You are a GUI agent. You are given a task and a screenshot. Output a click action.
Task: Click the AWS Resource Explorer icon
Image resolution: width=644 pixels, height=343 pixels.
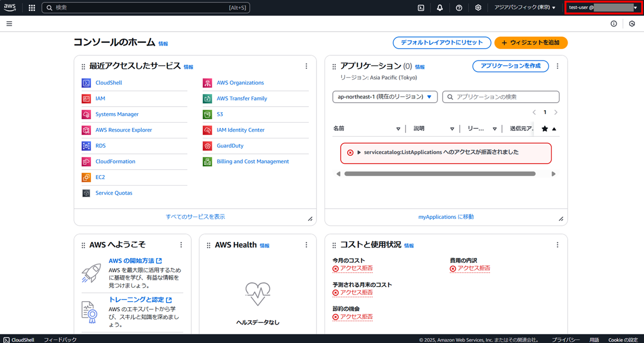coord(86,130)
